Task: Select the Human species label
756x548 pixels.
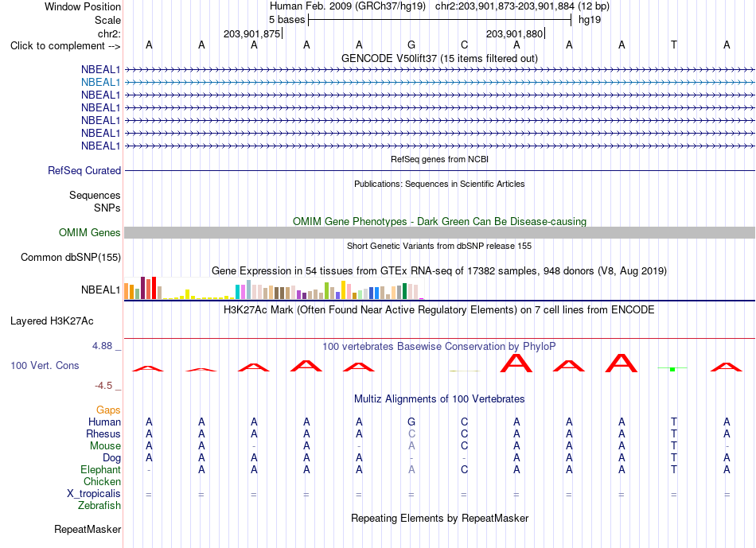Action: coord(104,422)
